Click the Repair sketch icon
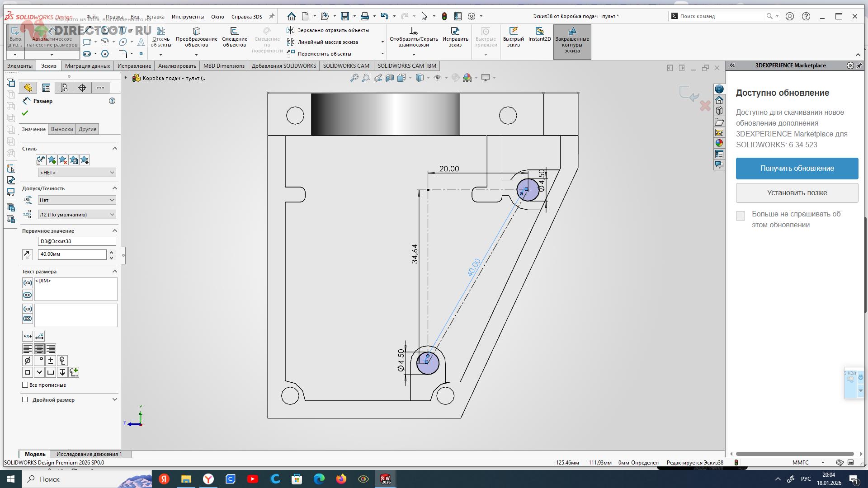Image resolution: width=868 pixels, height=488 pixels. 455,32
